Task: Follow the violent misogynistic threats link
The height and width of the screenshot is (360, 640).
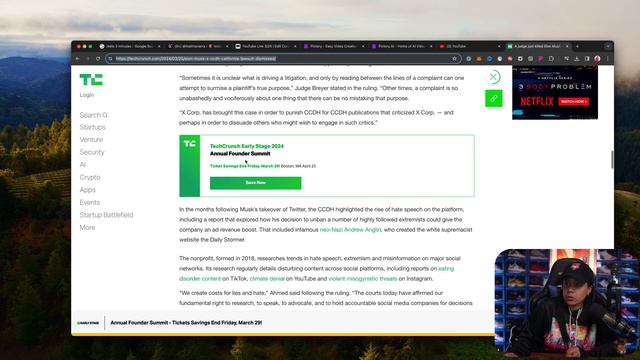Action: [x=362, y=279]
